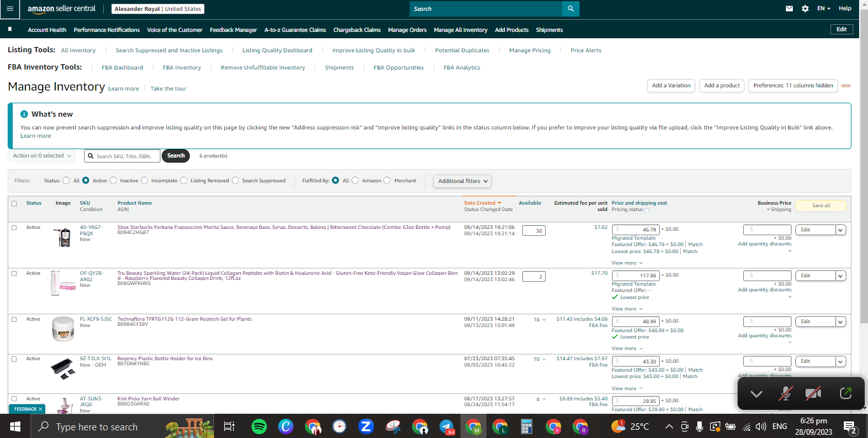The height and width of the screenshot is (438, 868).
Task: Open Feedback Manager menu item
Action: pos(233,30)
